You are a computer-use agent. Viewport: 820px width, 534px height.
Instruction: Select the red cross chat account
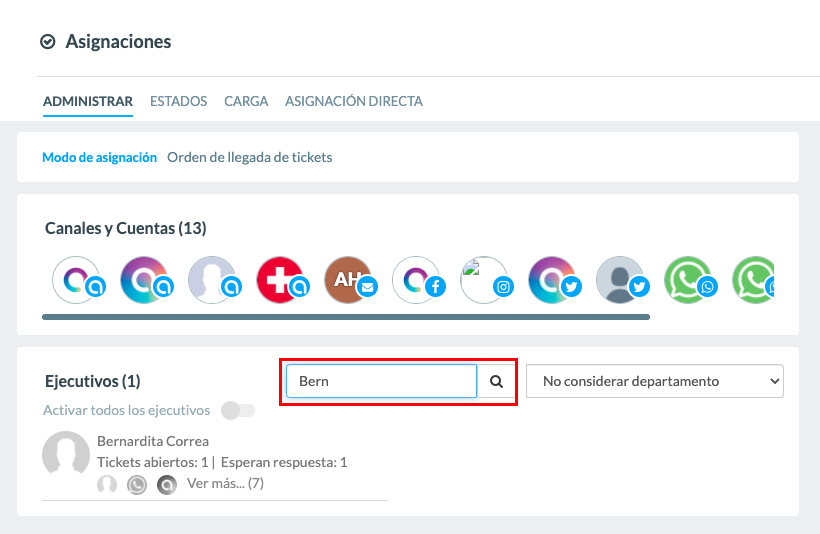pos(280,280)
